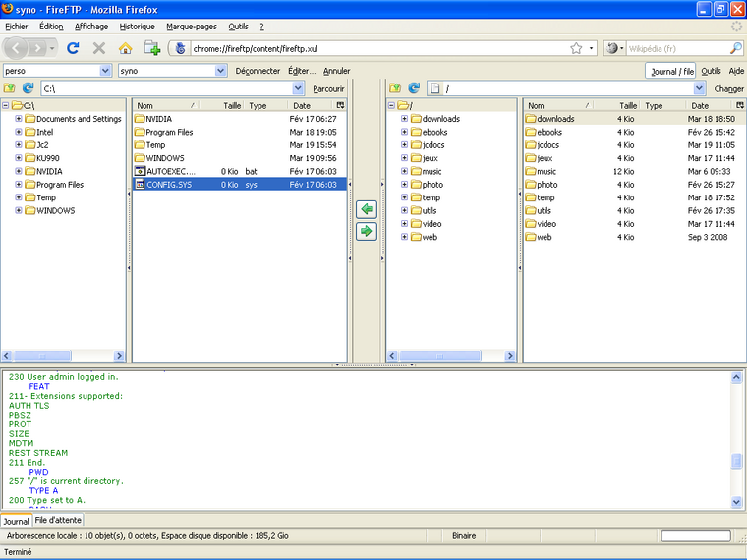Click the URL address field
The width and height of the screenshot is (747, 560).
[378, 48]
